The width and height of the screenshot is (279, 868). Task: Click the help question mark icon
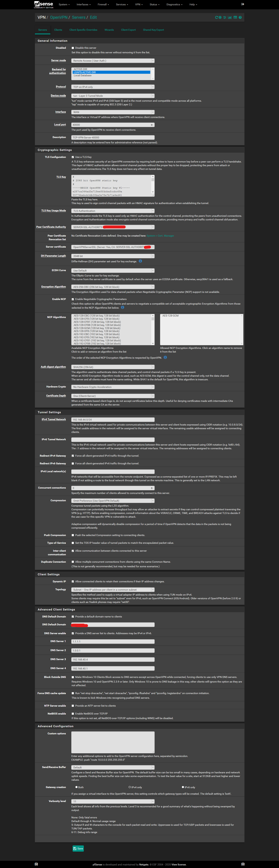pyautogui.click(x=240, y=17)
